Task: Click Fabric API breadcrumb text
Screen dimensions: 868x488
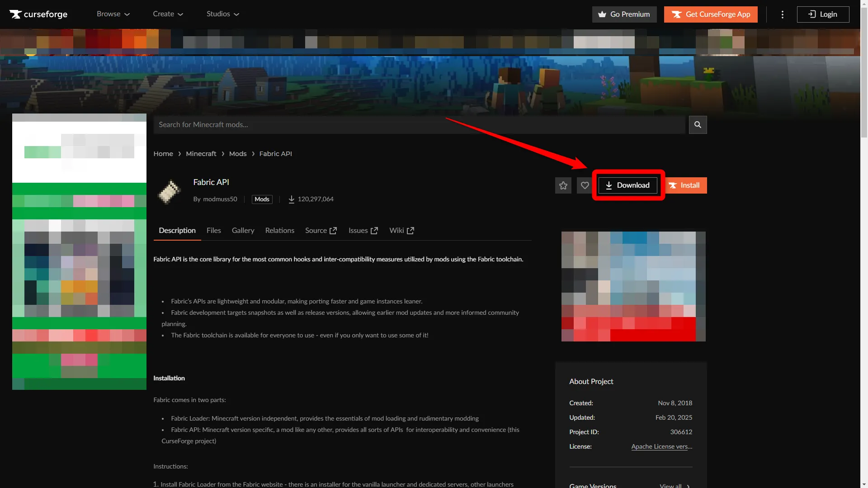Action: tap(276, 154)
